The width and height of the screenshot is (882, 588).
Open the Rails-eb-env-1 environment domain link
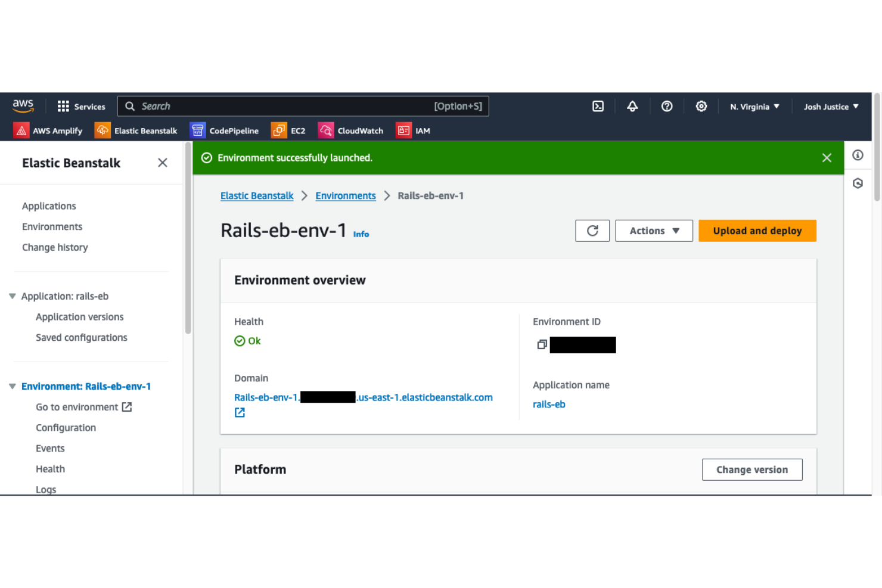pos(364,397)
